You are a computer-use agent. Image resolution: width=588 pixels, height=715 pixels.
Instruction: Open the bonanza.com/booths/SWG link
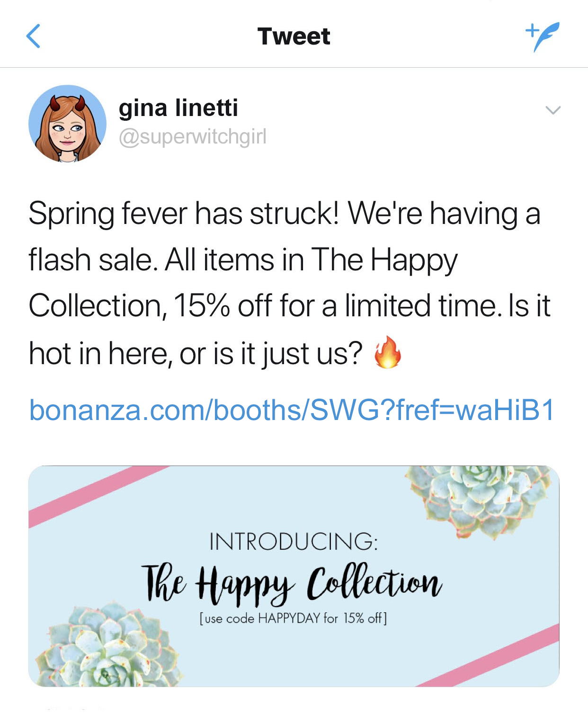coord(292,410)
